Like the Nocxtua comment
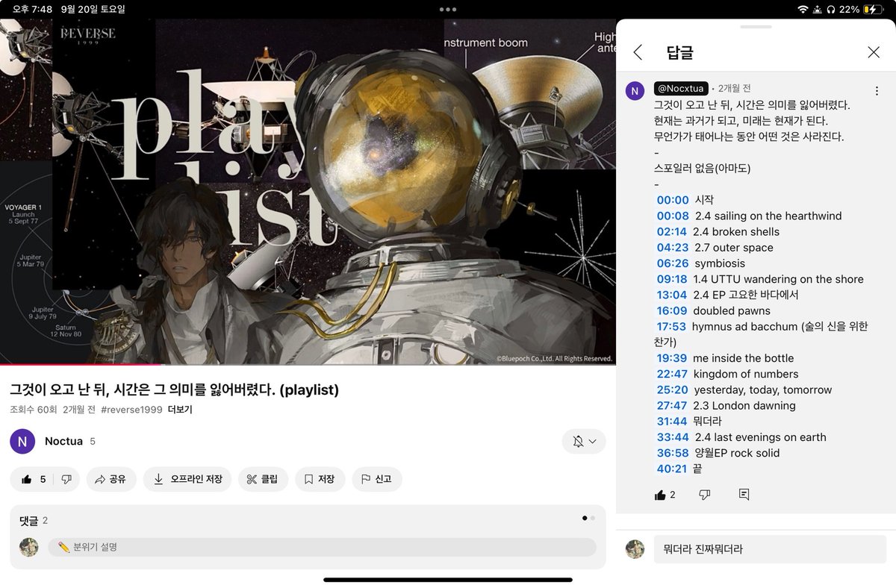Image resolution: width=896 pixels, height=588 pixels. point(660,495)
